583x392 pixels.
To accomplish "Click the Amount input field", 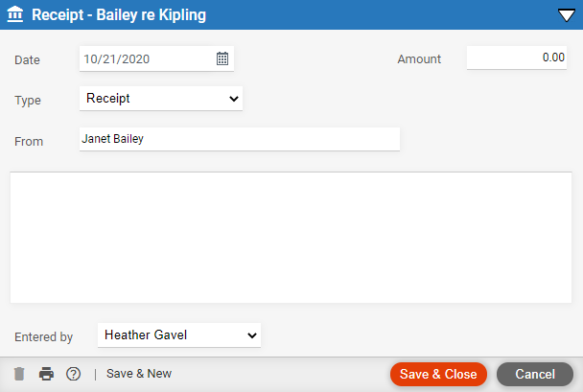I will coord(517,58).
